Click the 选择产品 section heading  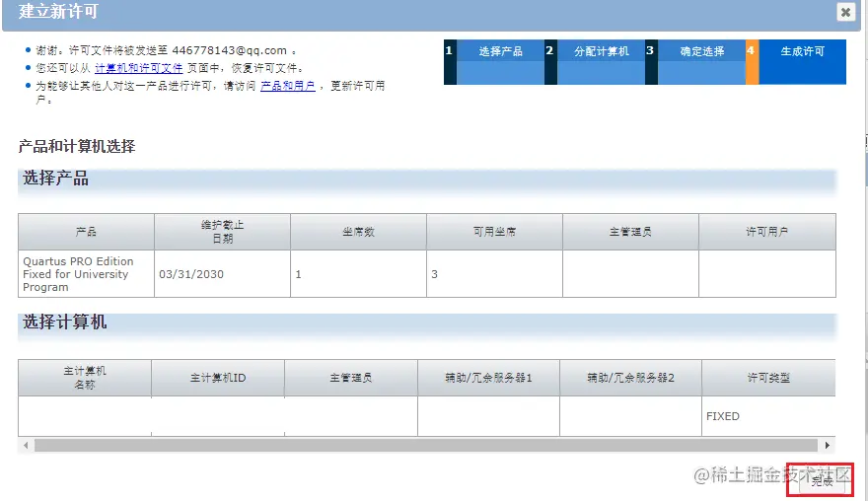(55, 179)
